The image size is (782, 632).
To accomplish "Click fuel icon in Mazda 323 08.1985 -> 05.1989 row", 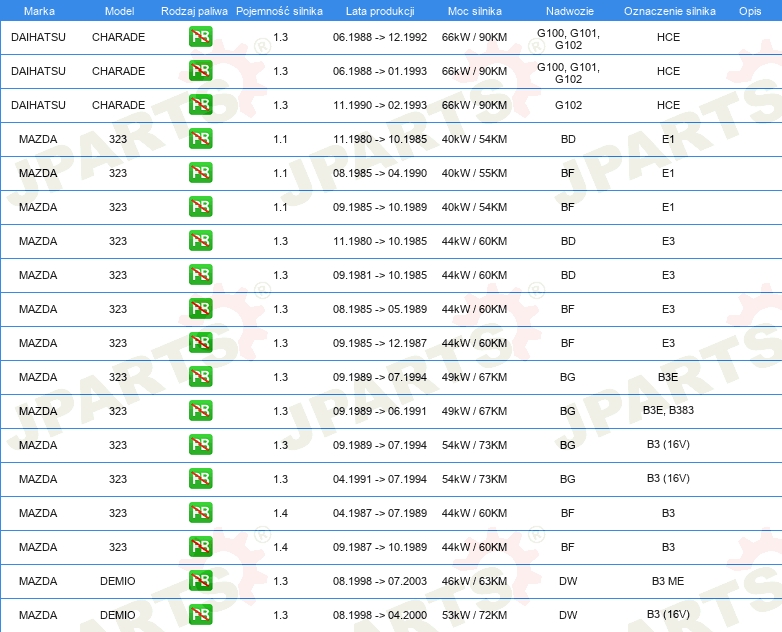I will 200,309.
